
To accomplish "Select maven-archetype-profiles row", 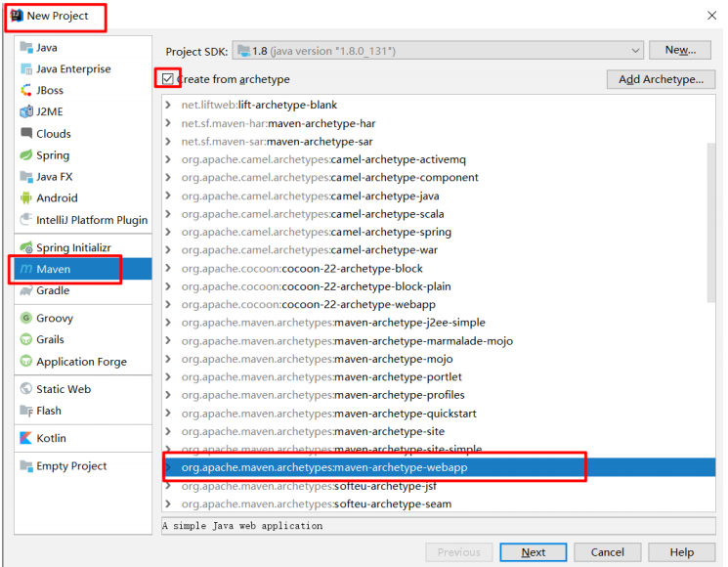I will (x=439, y=395).
